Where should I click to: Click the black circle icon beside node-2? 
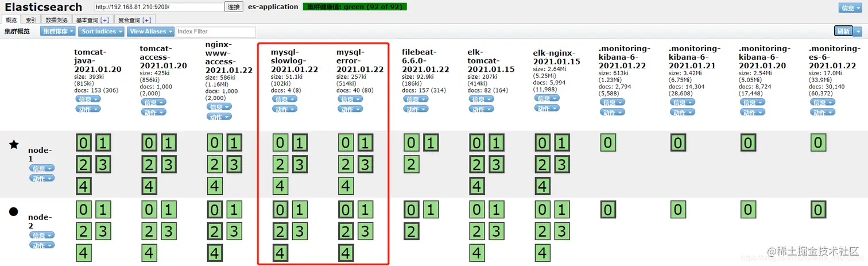pyautogui.click(x=14, y=211)
